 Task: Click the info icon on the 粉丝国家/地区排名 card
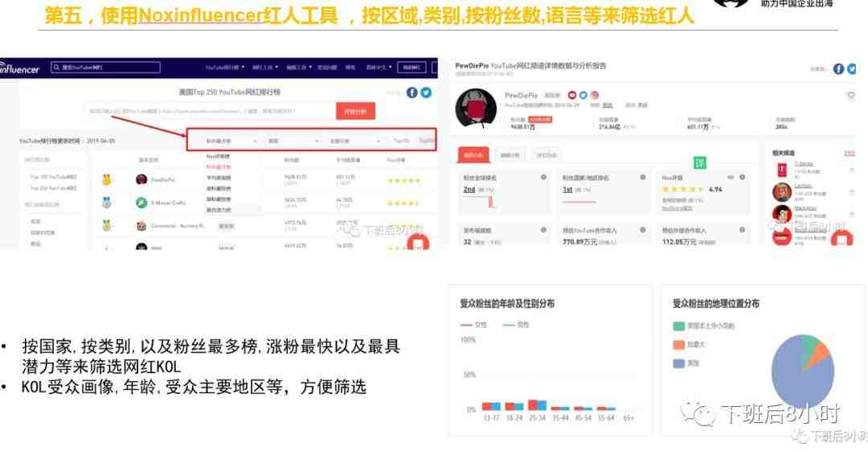click(643, 177)
